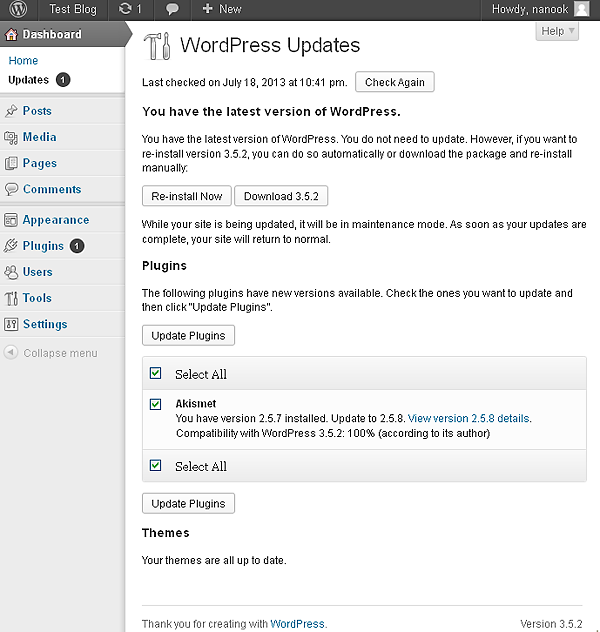The width and height of the screenshot is (600, 632).
Task: Open the Test Blog site menu
Action: click(73, 9)
